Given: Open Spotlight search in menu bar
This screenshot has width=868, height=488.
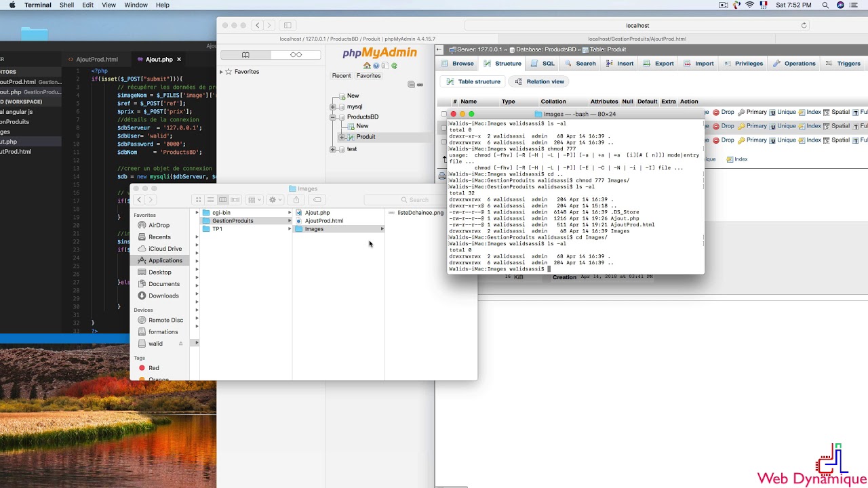Looking at the screenshot, I should tap(825, 5).
